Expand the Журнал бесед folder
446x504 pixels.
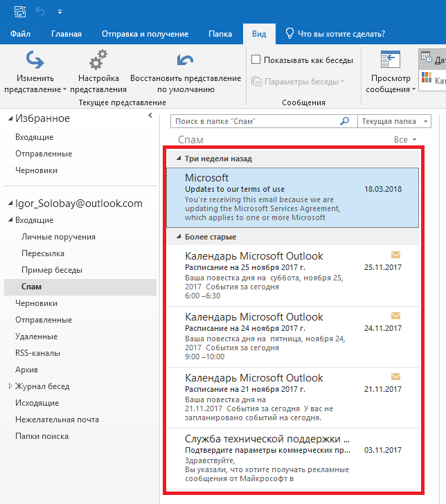coord(10,386)
